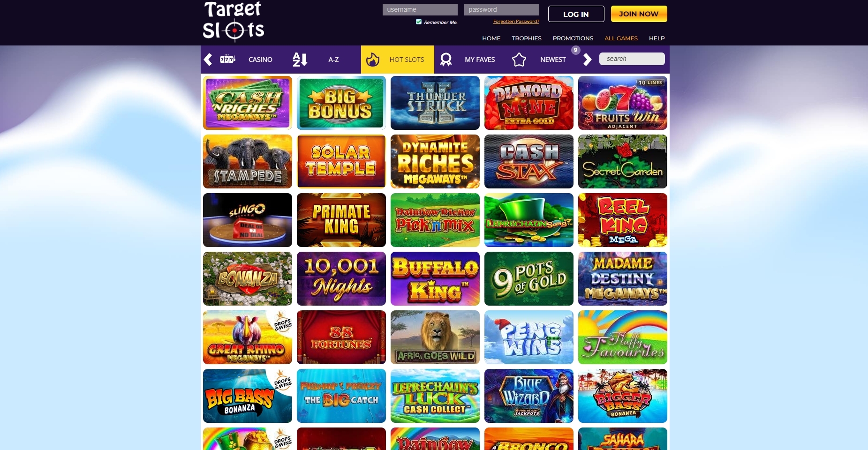Screen dimensions: 868x450
Task: Open My Faves rosette icon
Action: 446,60
